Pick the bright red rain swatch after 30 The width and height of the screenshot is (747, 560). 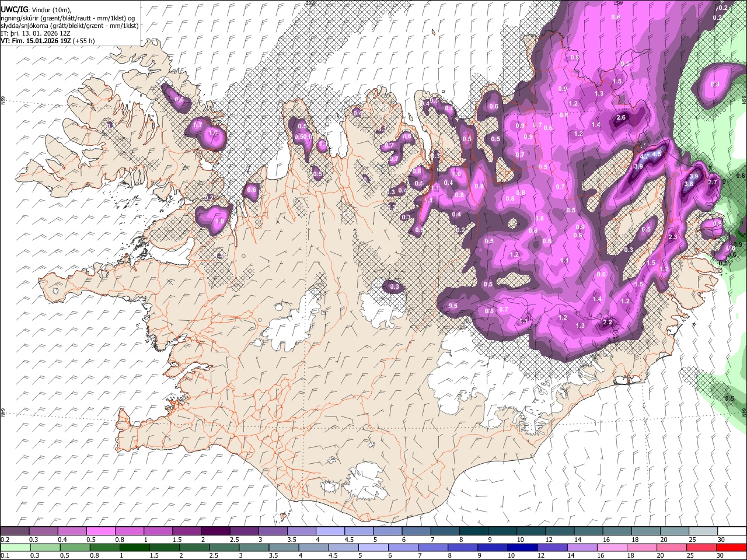730,547
